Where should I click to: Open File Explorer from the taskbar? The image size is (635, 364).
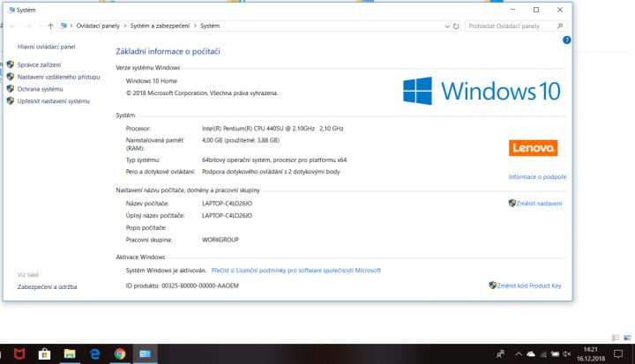click(x=70, y=354)
